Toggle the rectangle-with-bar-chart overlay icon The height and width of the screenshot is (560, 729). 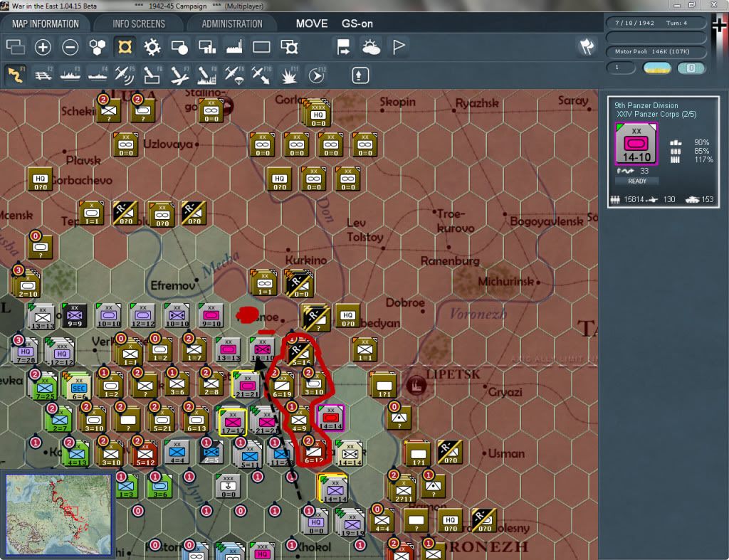tap(207, 47)
